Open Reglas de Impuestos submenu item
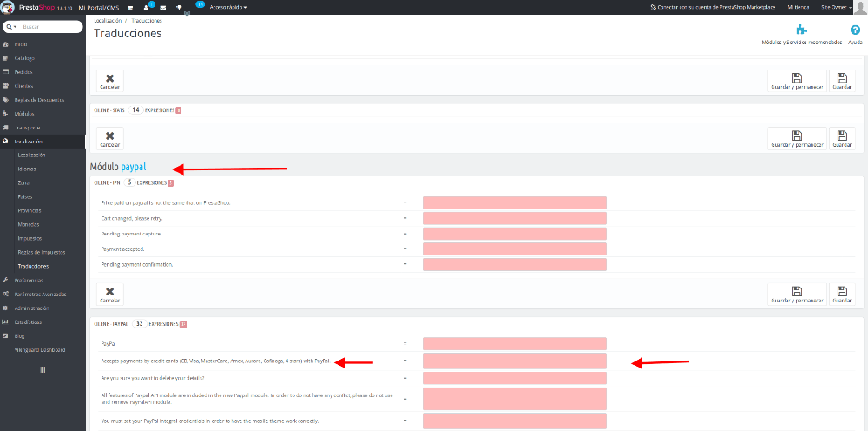 coord(42,252)
